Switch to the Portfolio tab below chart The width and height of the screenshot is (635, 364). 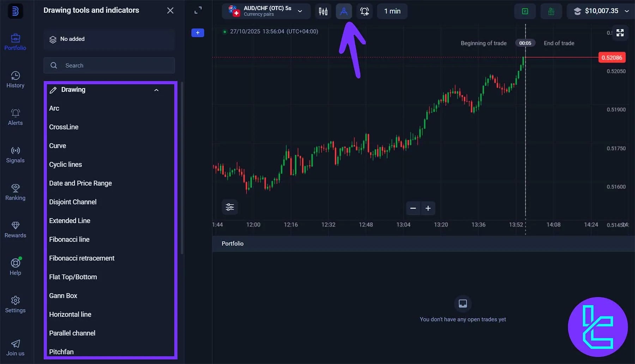(232, 243)
